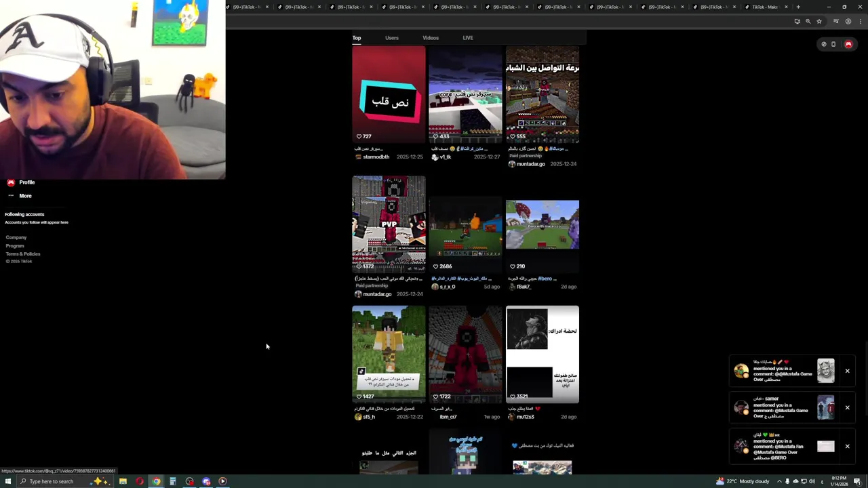Open Calculator from taskbar

pyautogui.click(x=173, y=481)
